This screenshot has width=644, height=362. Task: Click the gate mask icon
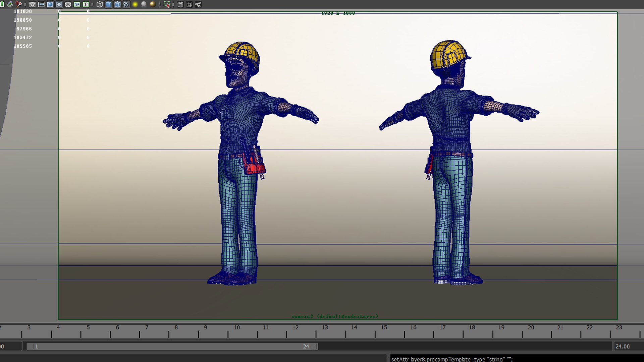pyautogui.click(x=59, y=4)
